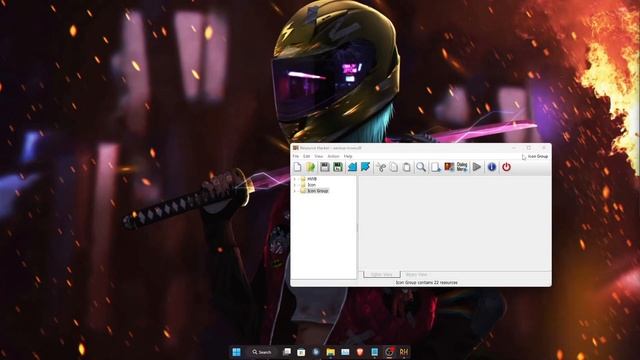
Task: Click the blue Info icon
Action: [492, 167]
